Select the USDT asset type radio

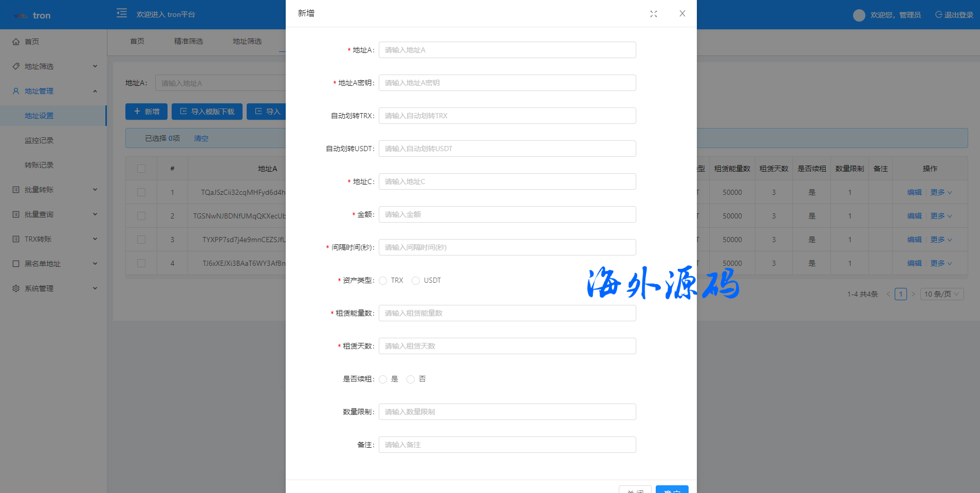(416, 281)
